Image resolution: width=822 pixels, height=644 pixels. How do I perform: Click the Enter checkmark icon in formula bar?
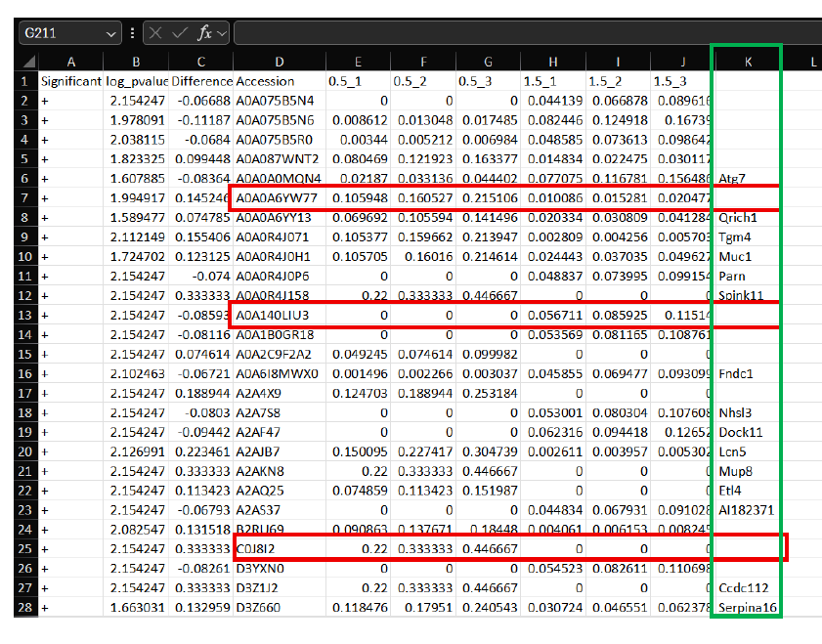pyautogui.click(x=181, y=33)
